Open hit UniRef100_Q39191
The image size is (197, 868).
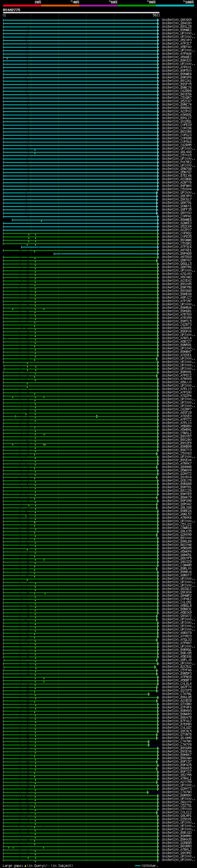click(177, 819)
